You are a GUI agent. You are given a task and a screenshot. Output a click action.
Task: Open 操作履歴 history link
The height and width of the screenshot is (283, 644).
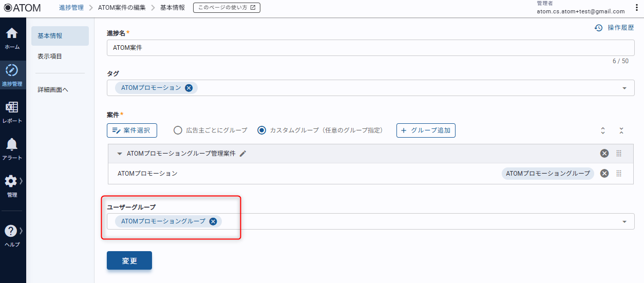(x=614, y=28)
